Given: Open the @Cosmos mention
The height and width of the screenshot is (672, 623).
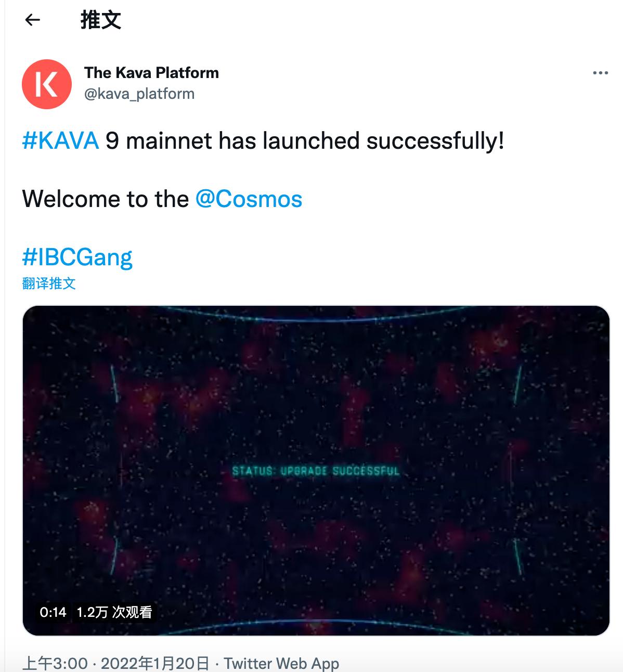Looking at the screenshot, I should click(x=249, y=199).
